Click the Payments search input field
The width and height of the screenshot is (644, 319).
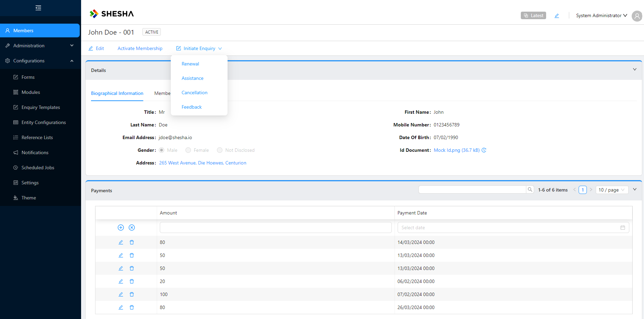(x=472, y=189)
